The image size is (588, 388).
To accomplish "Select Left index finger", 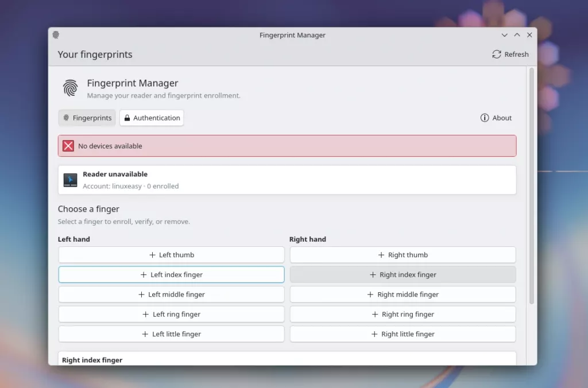I will click(171, 275).
